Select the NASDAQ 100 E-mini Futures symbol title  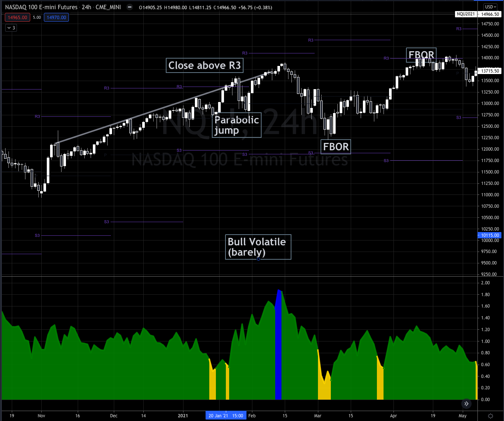[41, 7]
